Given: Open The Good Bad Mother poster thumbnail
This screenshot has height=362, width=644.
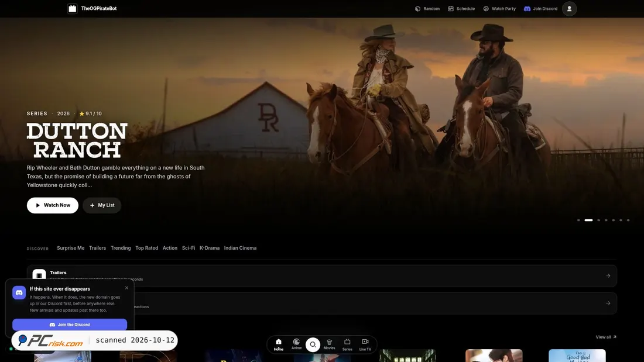Looking at the screenshot, I should tap(577, 356).
